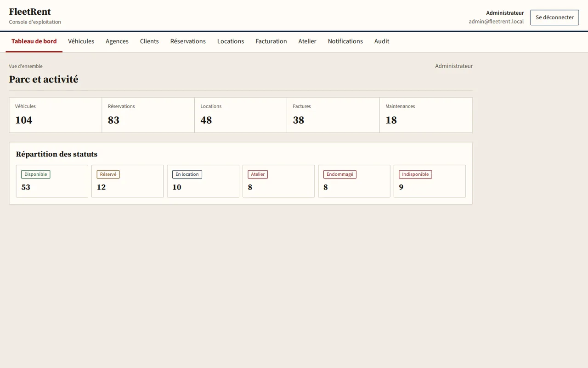The width and height of the screenshot is (588, 368).
Task: Click the Vue d'ensemble label
Action: (26, 66)
